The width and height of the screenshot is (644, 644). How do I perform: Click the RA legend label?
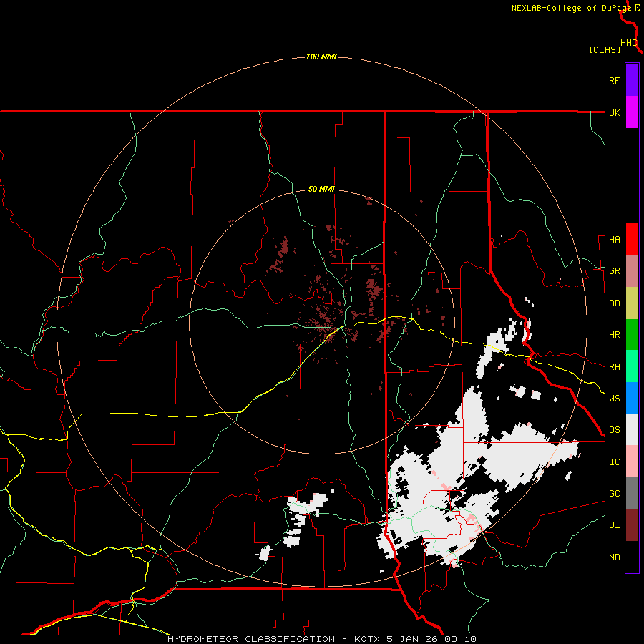pyautogui.click(x=614, y=367)
